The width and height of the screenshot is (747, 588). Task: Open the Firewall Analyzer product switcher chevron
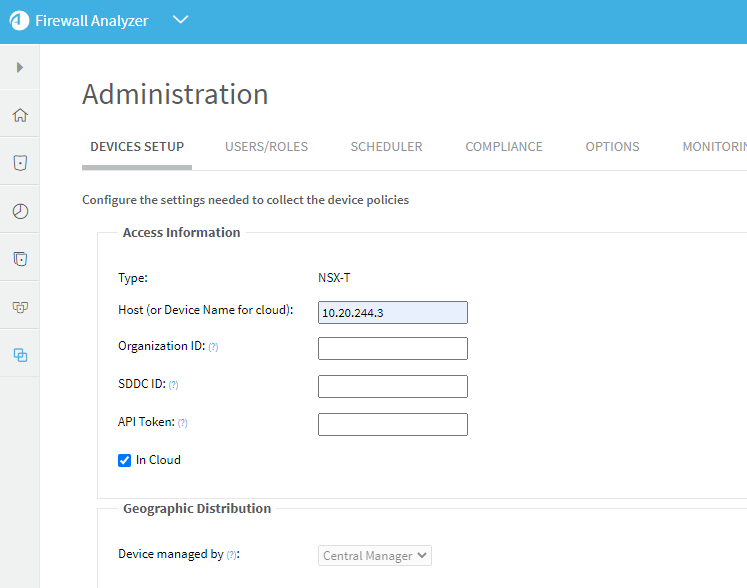180,21
